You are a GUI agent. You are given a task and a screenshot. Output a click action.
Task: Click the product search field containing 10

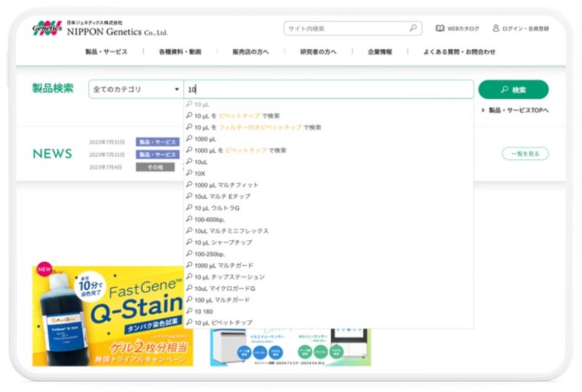tap(329, 90)
